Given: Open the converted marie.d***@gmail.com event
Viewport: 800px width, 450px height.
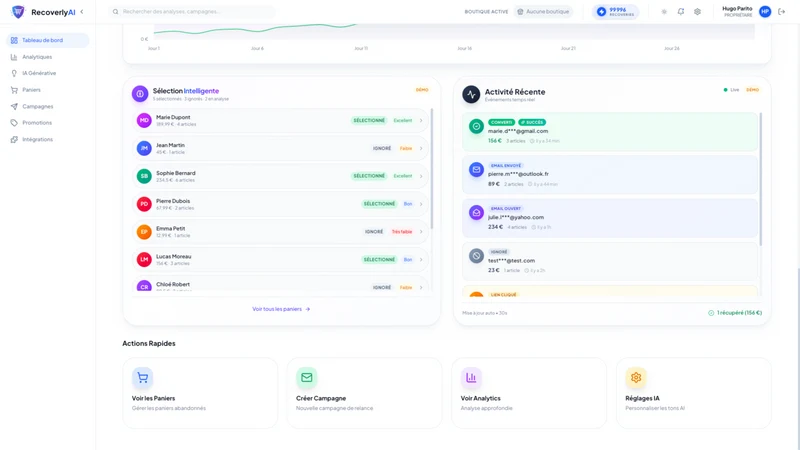Looking at the screenshot, I should click(610, 132).
